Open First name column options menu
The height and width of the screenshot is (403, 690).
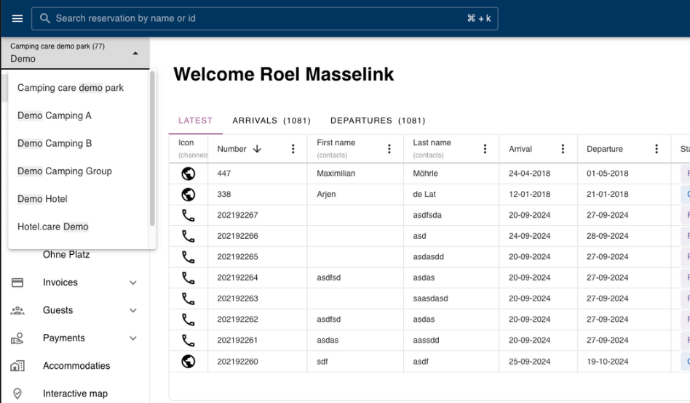click(x=389, y=149)
